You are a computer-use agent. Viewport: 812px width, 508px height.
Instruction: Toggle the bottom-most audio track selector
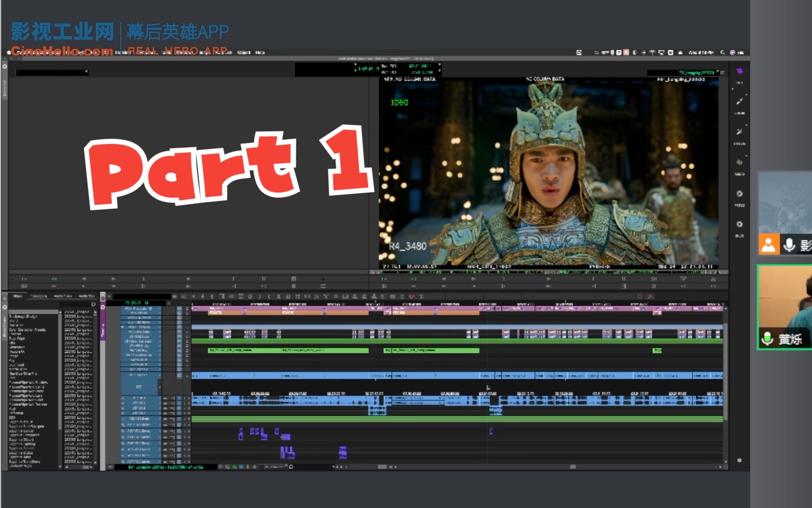click(141, 461)
